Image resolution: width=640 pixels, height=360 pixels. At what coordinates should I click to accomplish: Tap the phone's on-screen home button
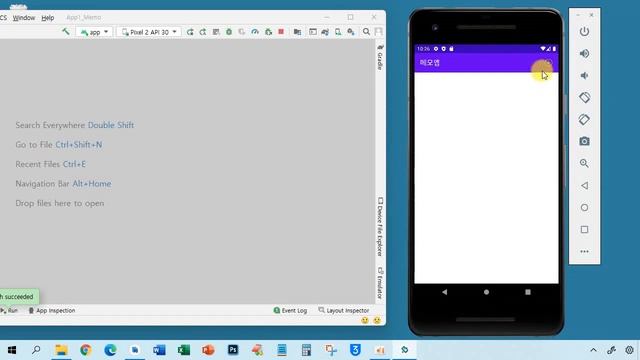click(x=486, y=292)
